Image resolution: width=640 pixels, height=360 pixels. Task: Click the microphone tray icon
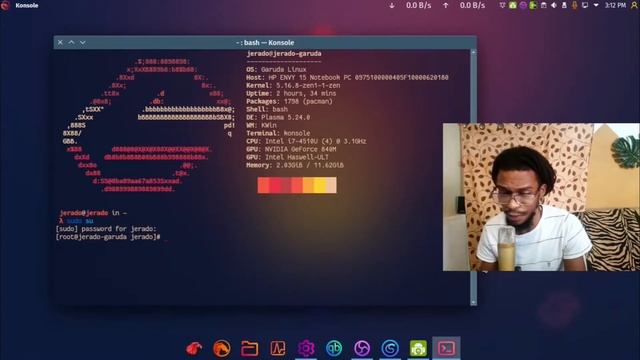click(574, 5)
